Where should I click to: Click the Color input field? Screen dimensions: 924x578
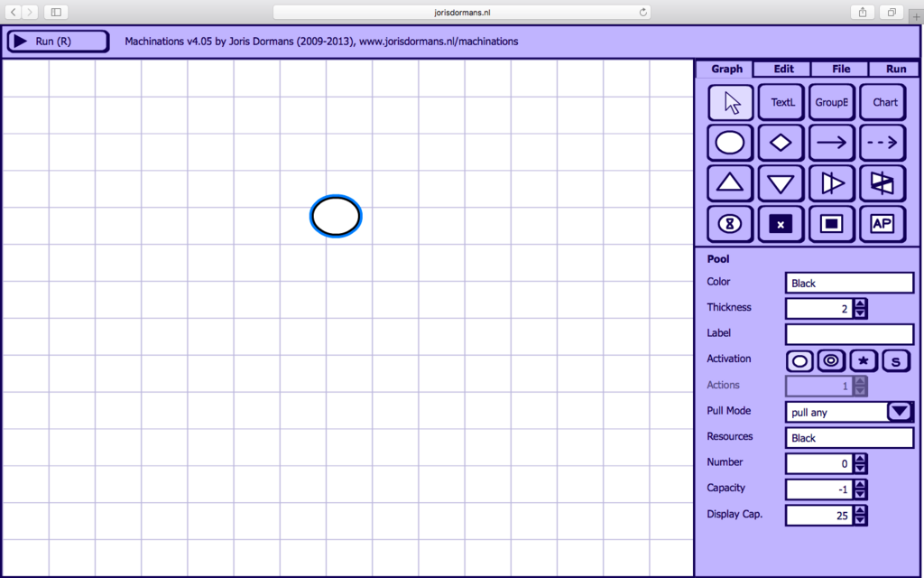849,283
